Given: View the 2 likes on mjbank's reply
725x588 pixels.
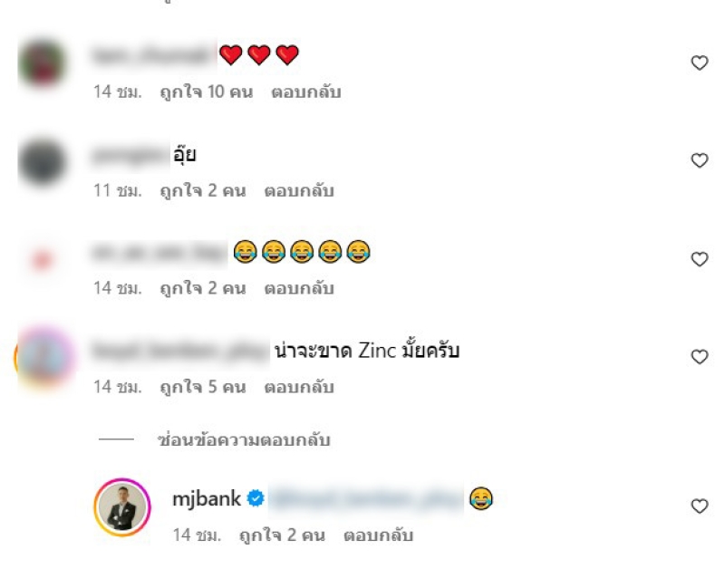Looking at the screenshot, I should point(282,535).
